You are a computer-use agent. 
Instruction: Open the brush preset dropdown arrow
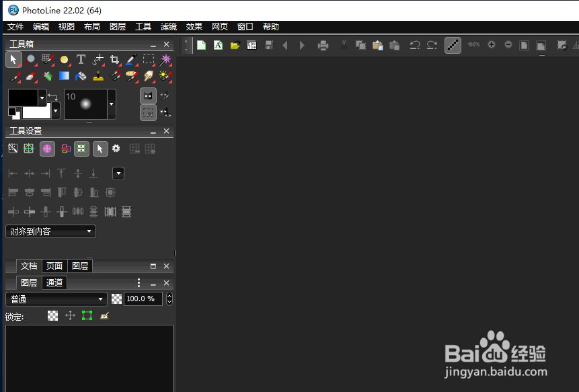(112, 104)
